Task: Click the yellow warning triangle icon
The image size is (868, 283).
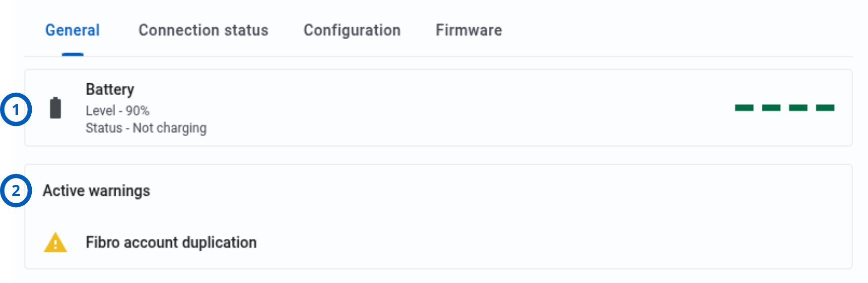Action: click(x=55, y=242)
